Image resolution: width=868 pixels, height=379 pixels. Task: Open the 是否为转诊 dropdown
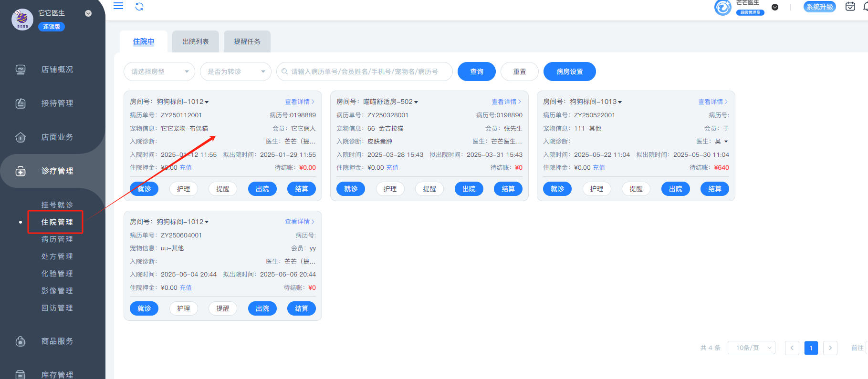coord(236,72)
